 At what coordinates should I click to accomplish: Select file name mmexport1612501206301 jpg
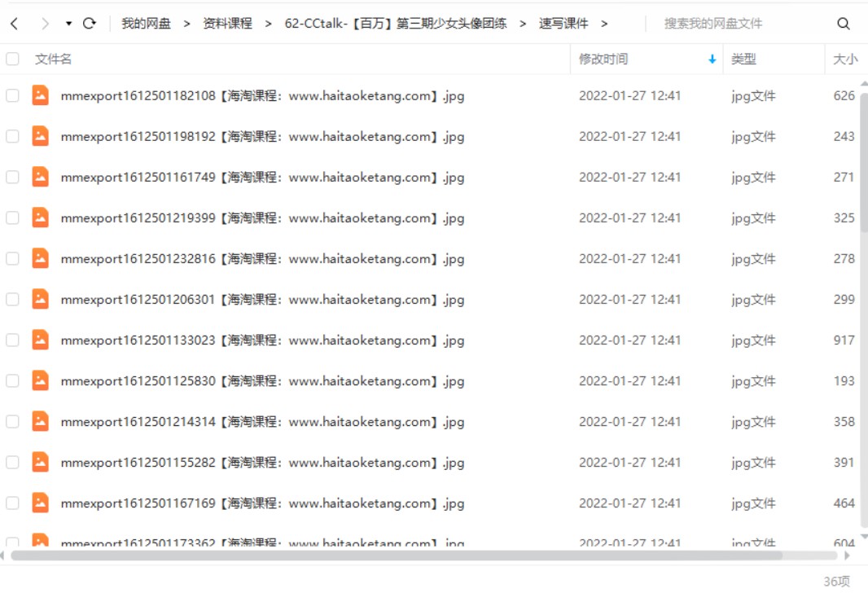[262, 300]
